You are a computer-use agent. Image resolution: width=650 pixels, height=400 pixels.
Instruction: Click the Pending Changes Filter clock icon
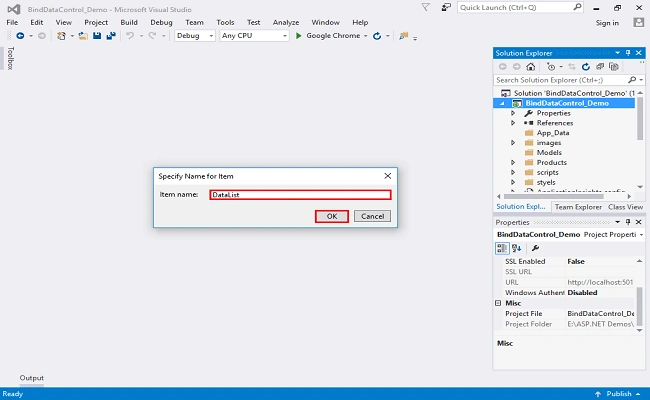pos(551,67)
